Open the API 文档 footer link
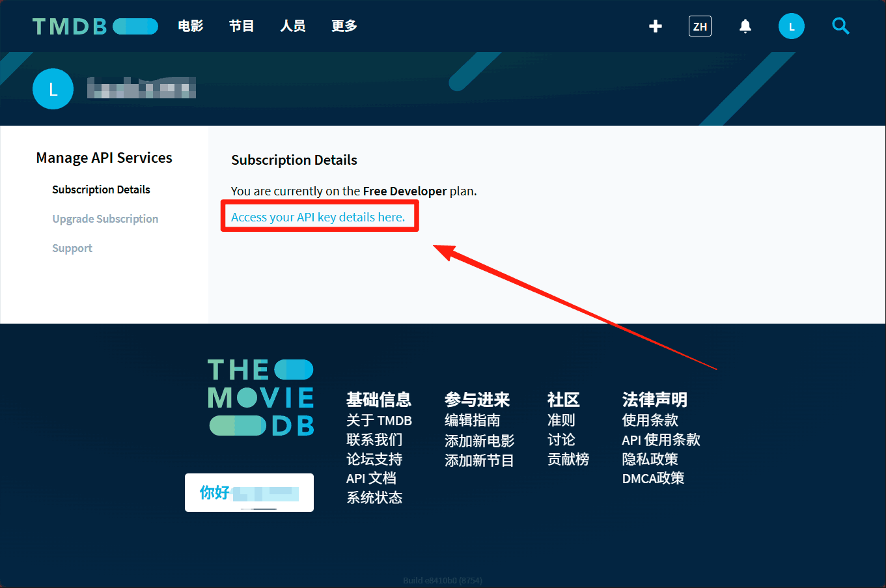886x588 pixels. click(371, 478)
